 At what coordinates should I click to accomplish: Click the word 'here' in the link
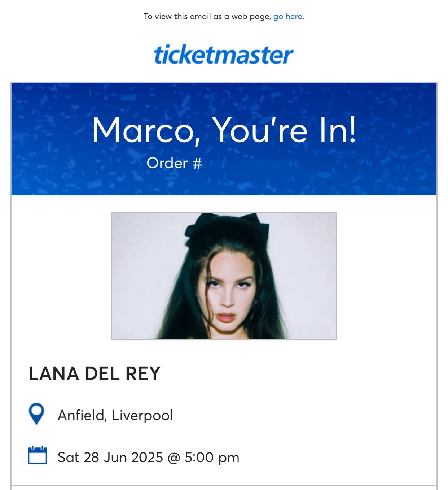point(294,17)
